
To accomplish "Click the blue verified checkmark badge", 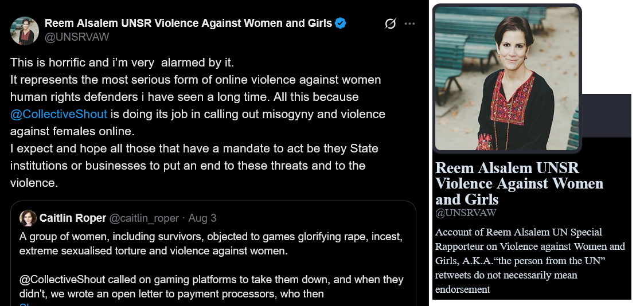I will (341, 23).
